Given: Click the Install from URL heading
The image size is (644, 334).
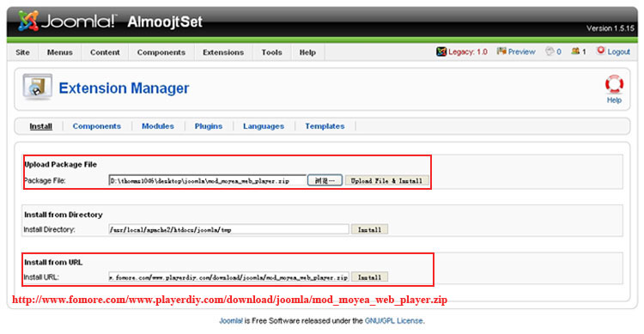Looking at the screenshot, I should pos(53,262).
